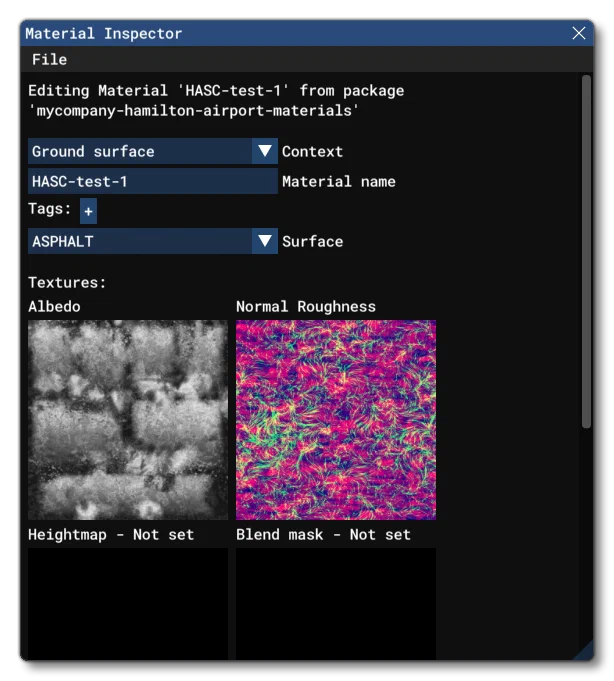The width and height of the screenshot is (614, 681).
Task: Click the 'Albedo' label
Action: tap(54, 307)
